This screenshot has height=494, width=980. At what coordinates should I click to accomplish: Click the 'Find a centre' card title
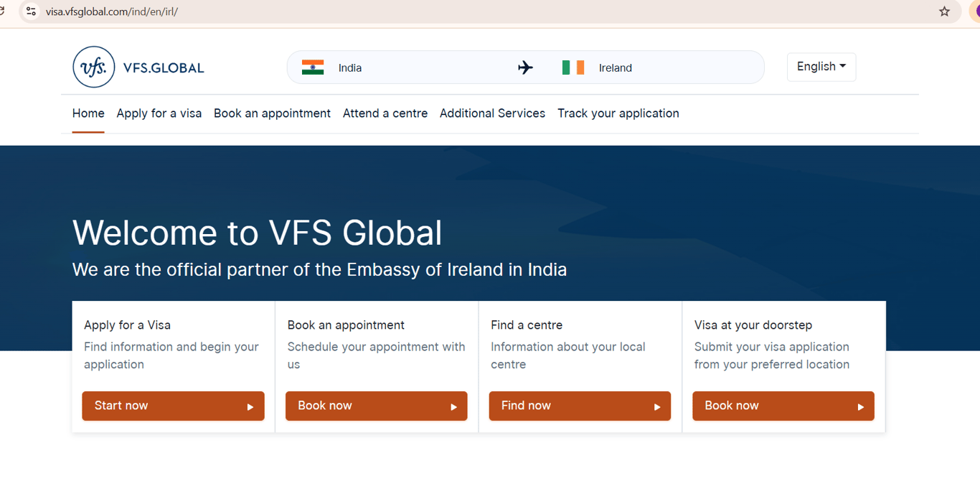tap(527, 325)
